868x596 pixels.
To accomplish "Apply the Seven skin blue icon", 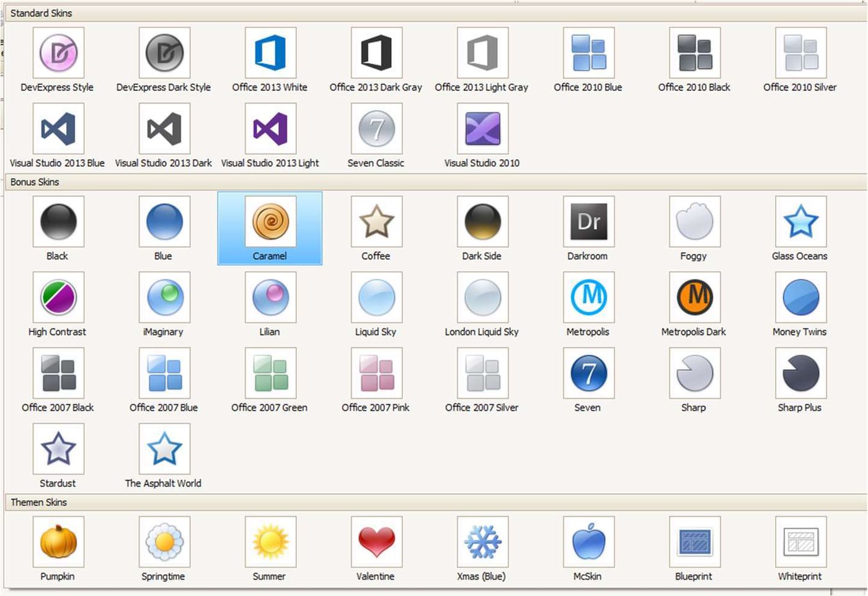I will [588, 372].
